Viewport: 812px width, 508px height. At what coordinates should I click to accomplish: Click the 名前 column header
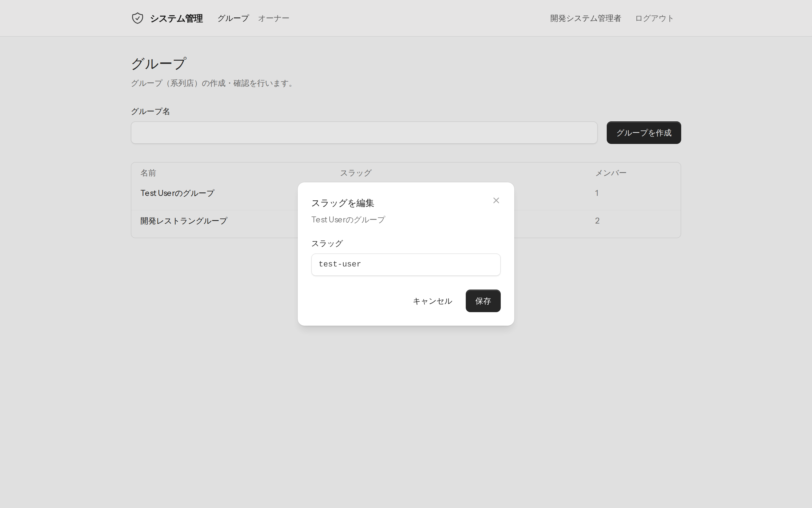point(148,173)
